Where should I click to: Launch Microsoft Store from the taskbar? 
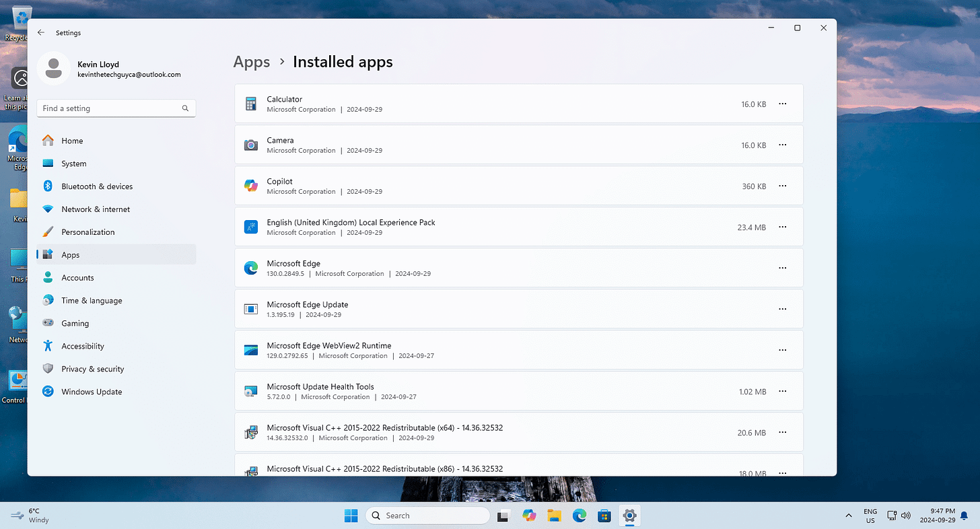click(x=604, y=516)
